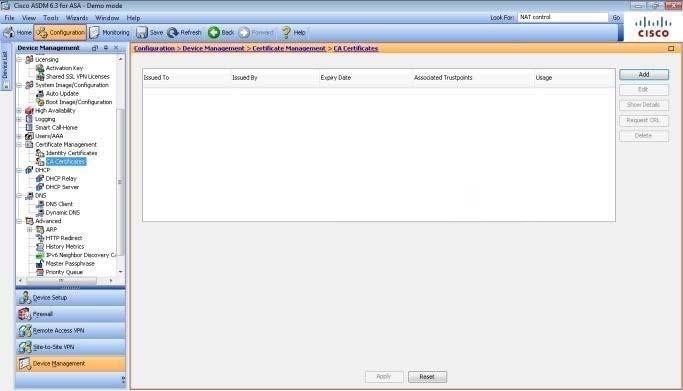Select Identity Certificates tree item

[x=71, y=153]
